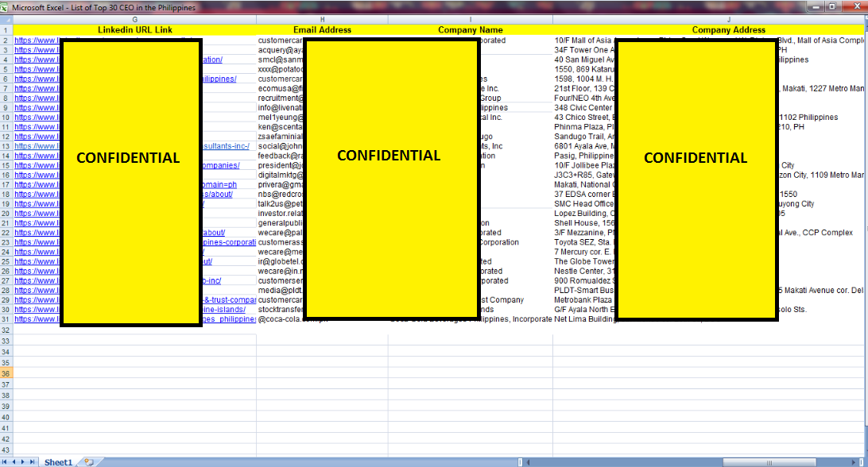Click the The Globe Tower address cell
868x467 pixels.
(584, 262)
